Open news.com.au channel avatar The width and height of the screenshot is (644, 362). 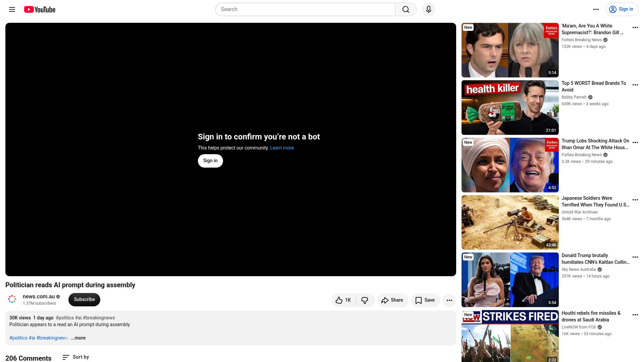coord(12,299)
